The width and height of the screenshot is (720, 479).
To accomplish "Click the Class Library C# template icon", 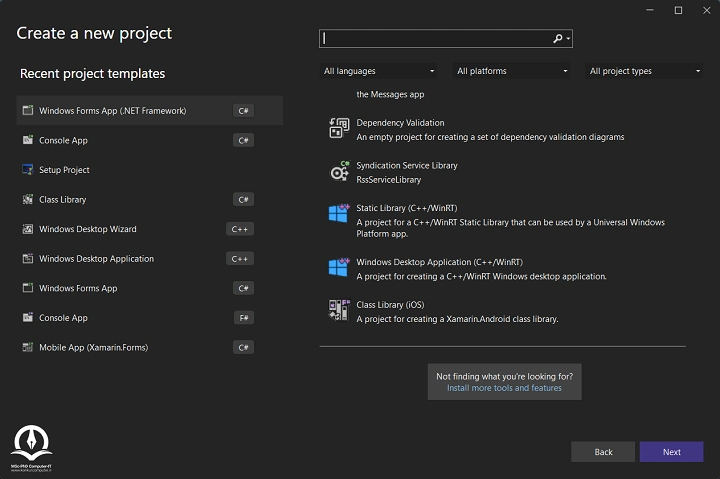I will 28,199.
